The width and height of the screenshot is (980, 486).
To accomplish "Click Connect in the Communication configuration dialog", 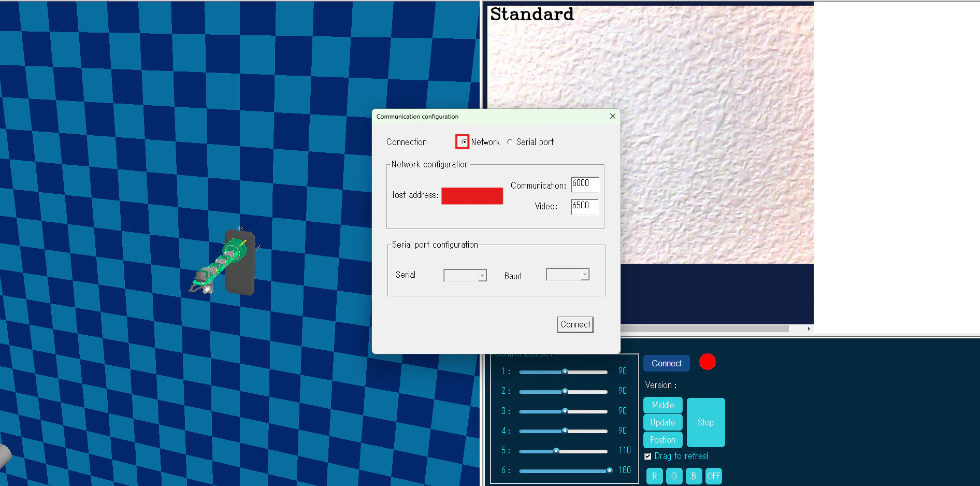I will [575, 325].
